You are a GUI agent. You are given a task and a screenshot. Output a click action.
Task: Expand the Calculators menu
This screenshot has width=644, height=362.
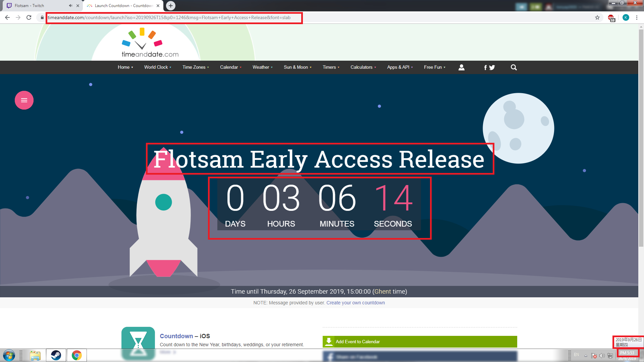[363, 67]
